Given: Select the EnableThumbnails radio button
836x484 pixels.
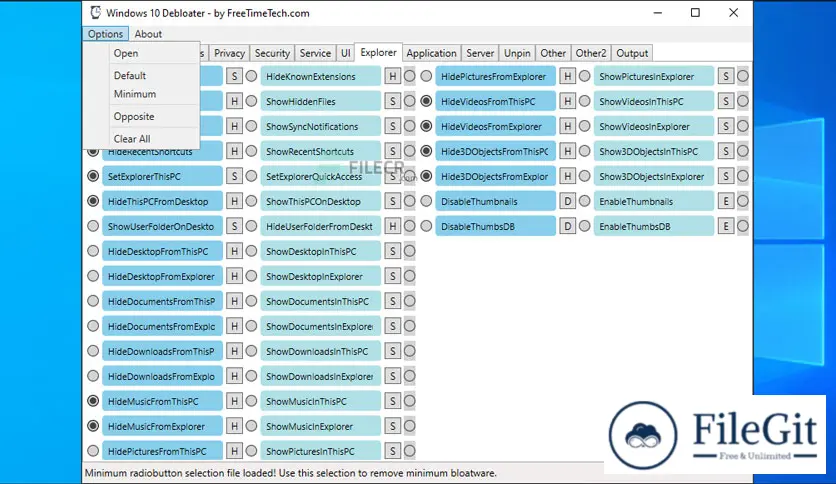Looking at the screenshot, I should (584, 201).
